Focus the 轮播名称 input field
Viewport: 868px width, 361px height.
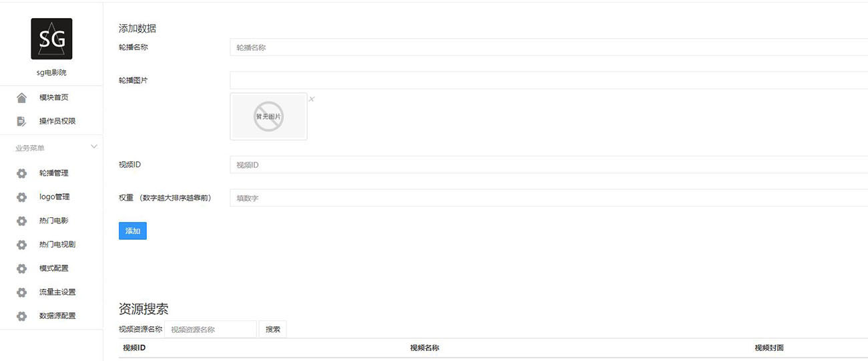(548, 47)
